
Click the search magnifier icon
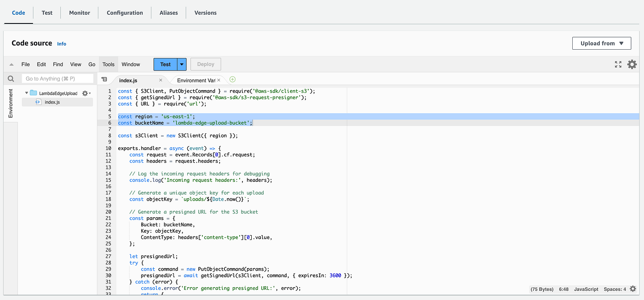[x=11, y=79]
